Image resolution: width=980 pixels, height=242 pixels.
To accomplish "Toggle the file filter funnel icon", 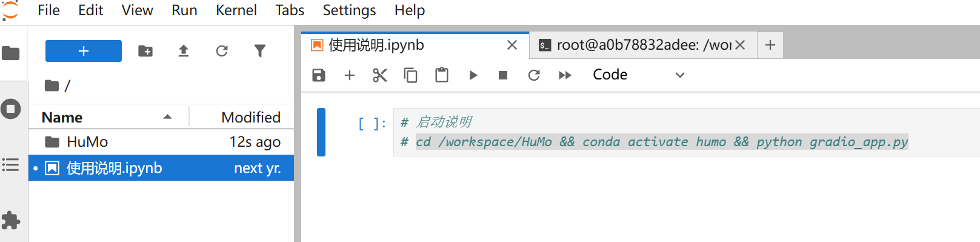I will [260, 51].
